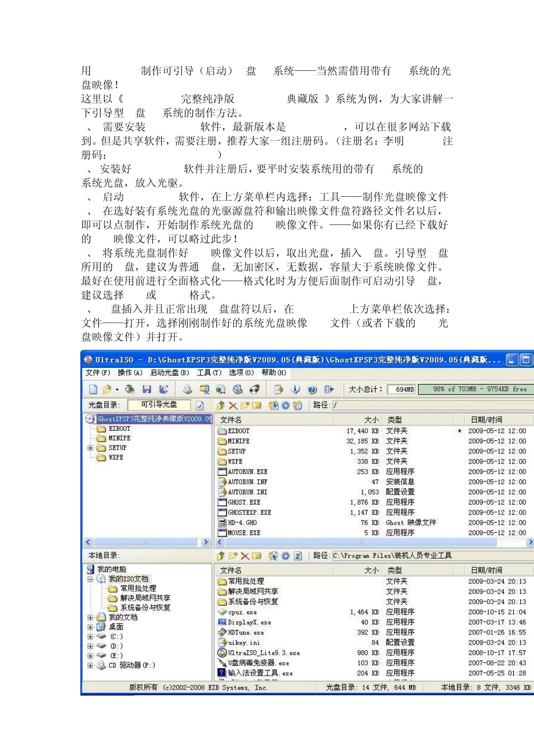534x756 pixels.
Task: Click the Make CD image icon
Action: coord(187,389)
